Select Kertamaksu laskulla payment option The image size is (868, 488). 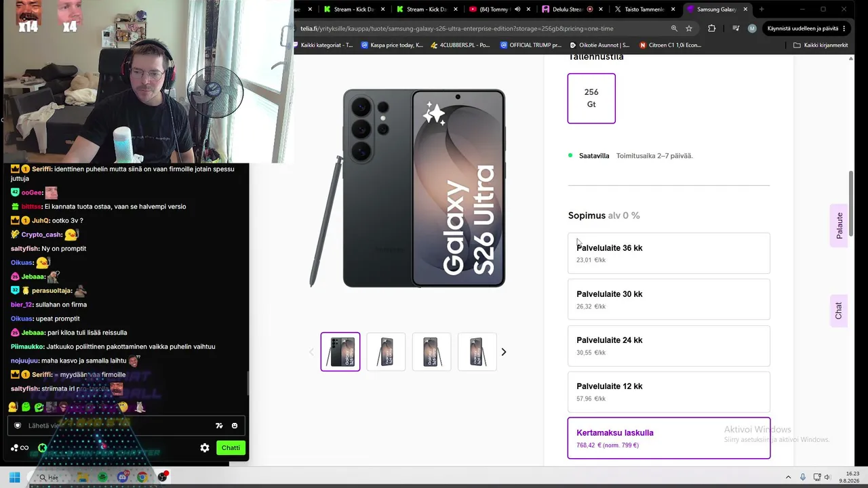669,438
